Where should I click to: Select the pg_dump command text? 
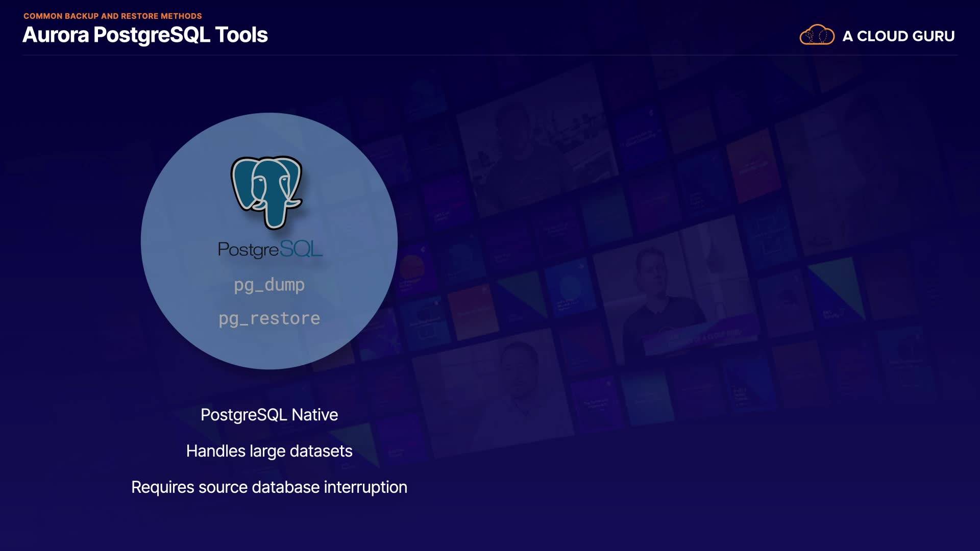(x=269, y=285)
